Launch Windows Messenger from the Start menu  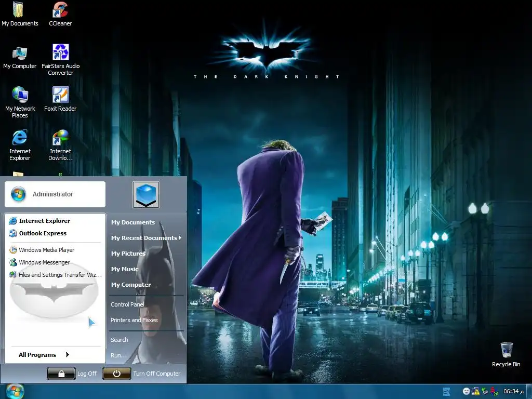[39, 262]
